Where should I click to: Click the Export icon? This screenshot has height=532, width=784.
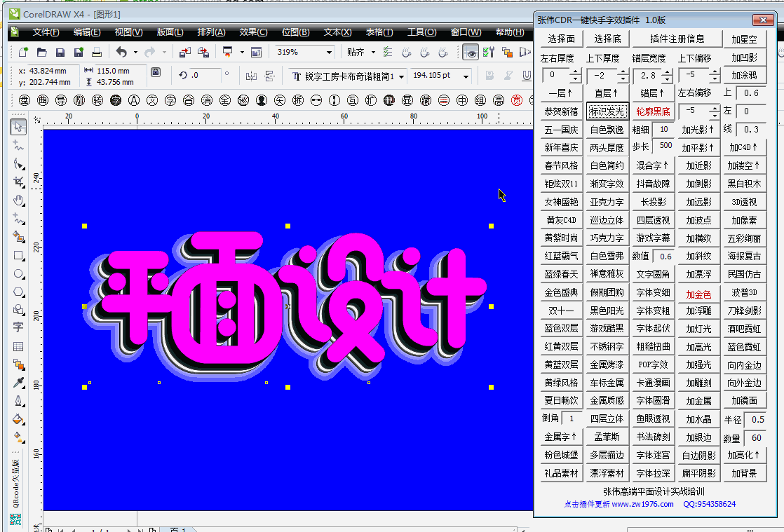[203, 52]
